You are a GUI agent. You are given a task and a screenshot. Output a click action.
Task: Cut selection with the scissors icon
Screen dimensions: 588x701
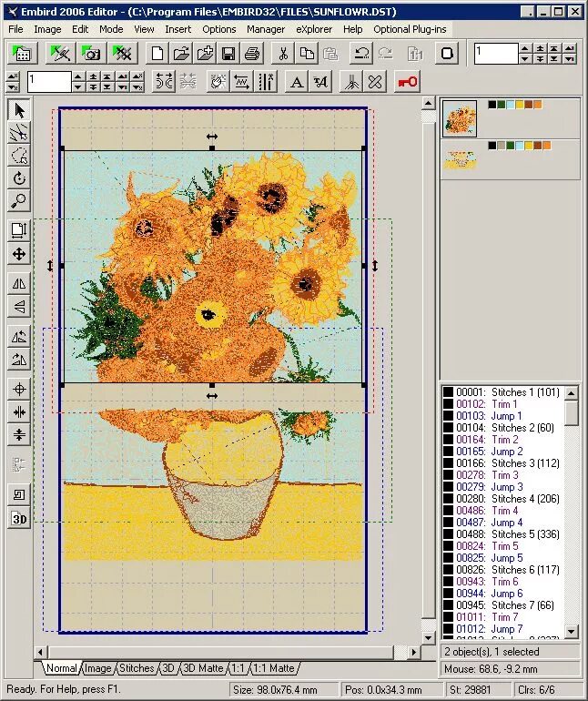tap(282, 54)
